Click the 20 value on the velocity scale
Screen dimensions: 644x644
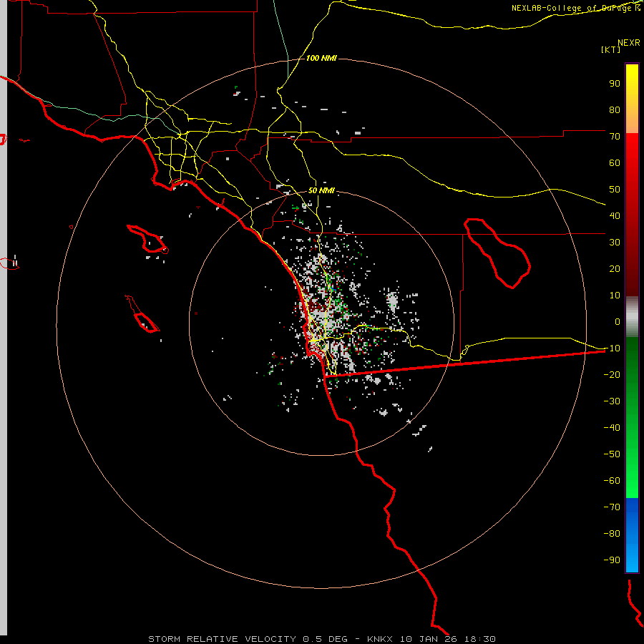[x=615, y=269]
